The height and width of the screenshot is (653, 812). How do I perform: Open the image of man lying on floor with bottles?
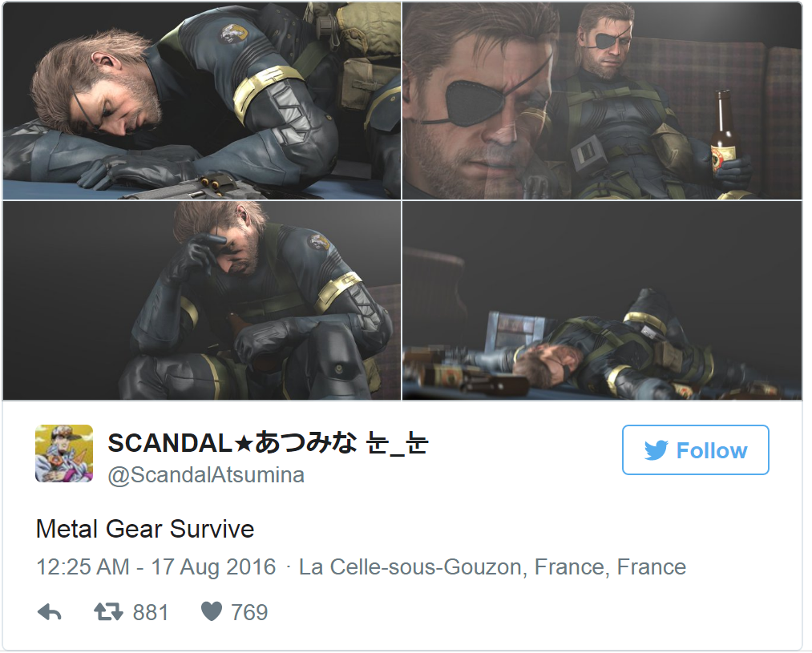pos(602,300)
